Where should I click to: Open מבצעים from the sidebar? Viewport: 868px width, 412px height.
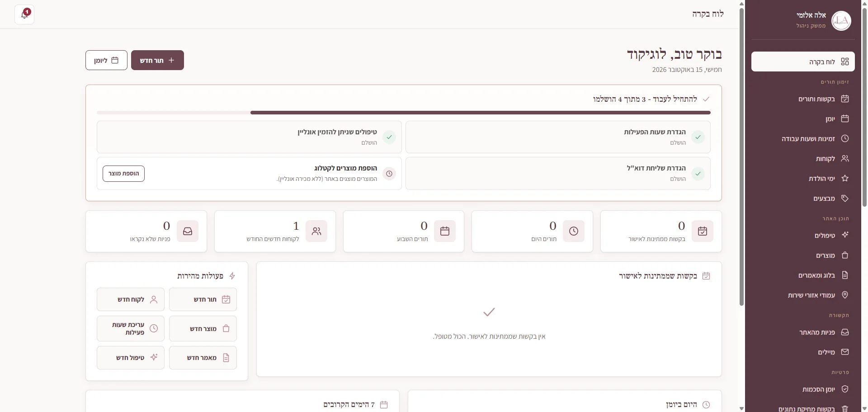point(803,198)
